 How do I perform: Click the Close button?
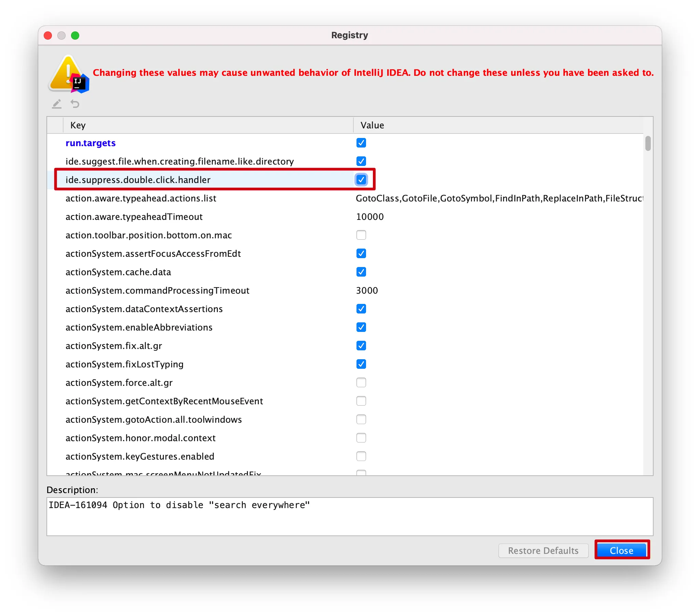click(x=621, y=550)
